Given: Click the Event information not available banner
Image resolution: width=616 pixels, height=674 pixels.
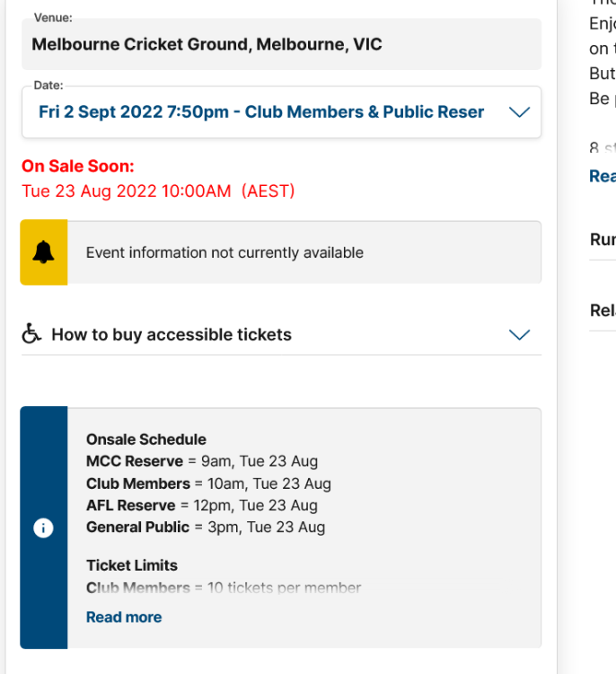Looking at the screenshot, I should pos(281,253).
